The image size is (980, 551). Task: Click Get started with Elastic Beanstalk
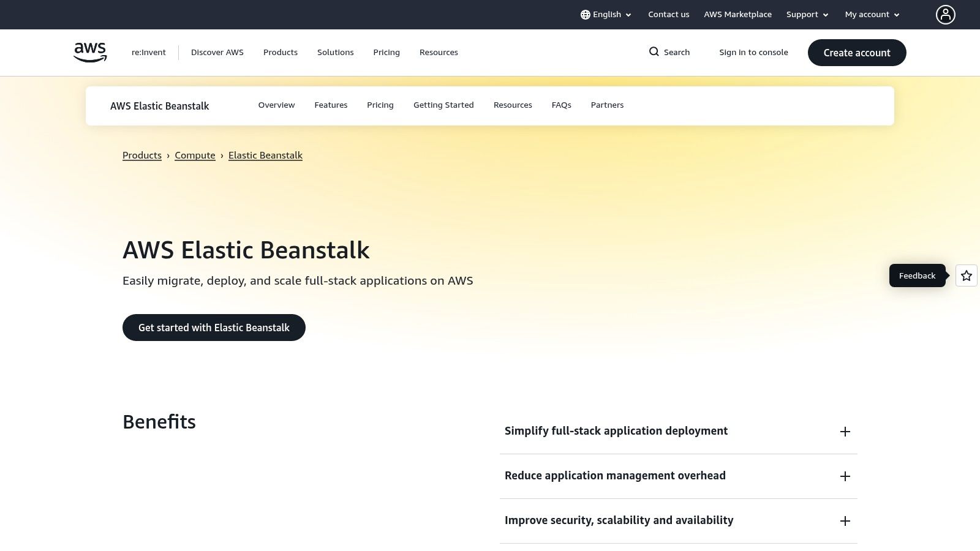coord(214,328)
